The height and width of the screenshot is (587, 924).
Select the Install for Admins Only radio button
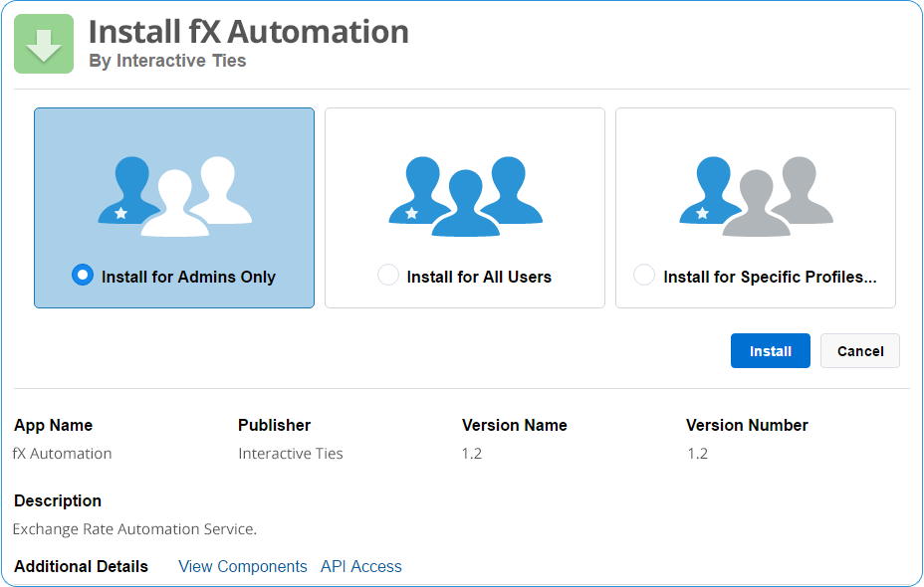click(83, 275)
